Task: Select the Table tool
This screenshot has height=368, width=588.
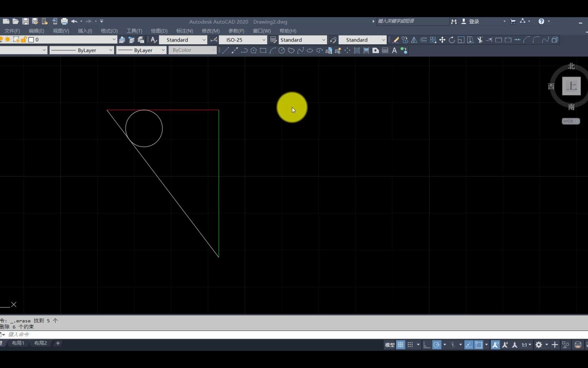Action: tap(385, 50)
